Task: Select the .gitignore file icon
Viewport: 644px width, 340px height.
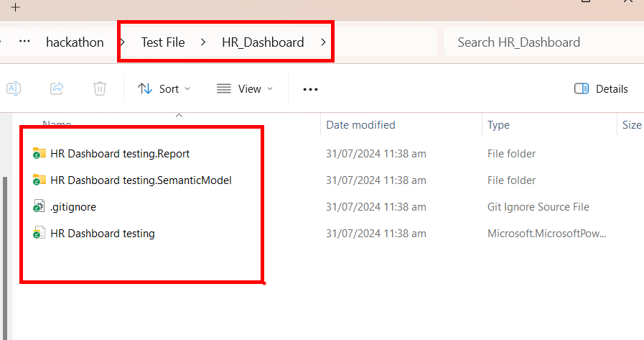Action: click(39, 207)
